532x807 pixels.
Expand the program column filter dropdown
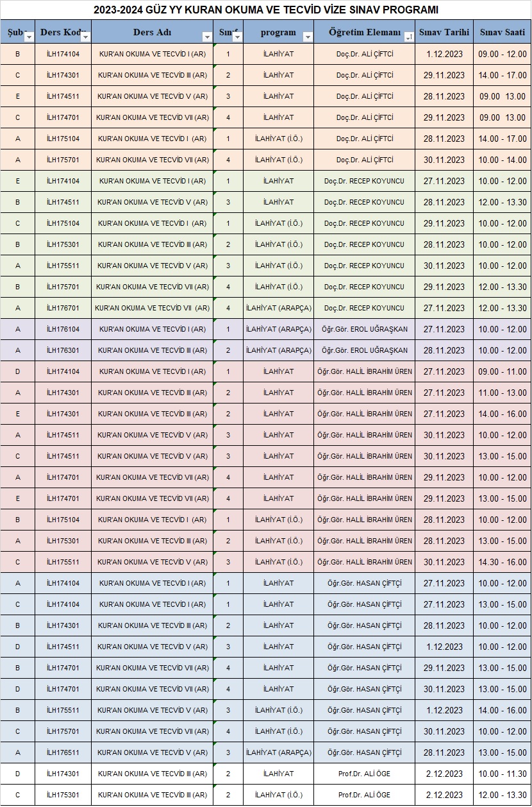coord(308,37)
